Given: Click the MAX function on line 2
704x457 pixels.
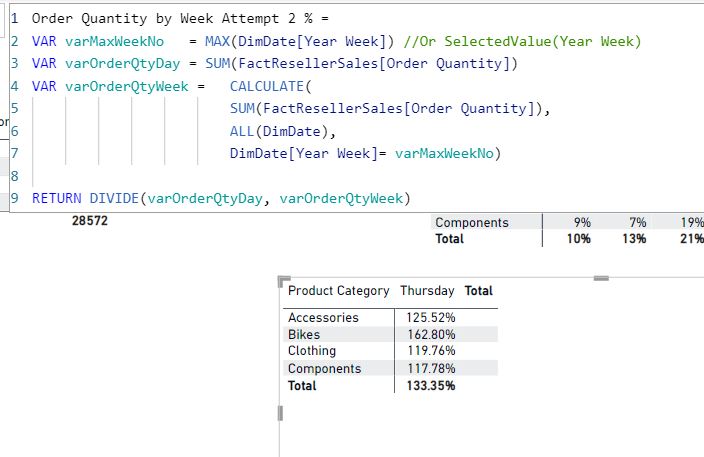Looking at the screenshot, I should click(217, 41).
